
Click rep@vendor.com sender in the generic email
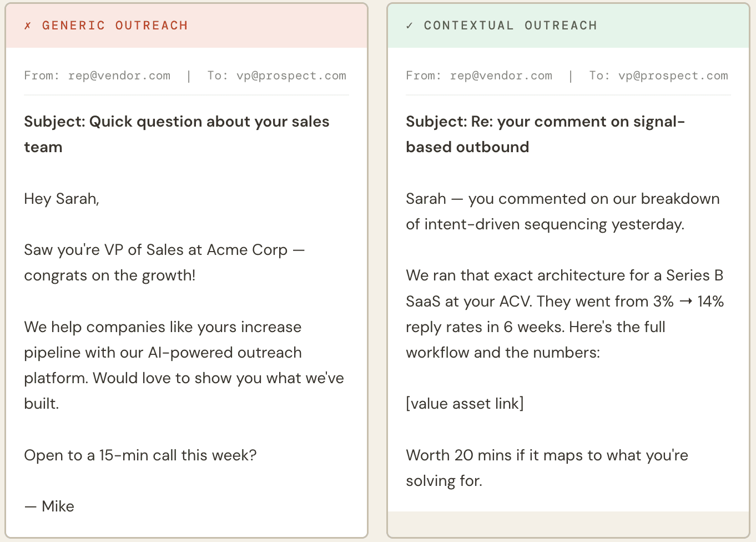tap(119, 76)
